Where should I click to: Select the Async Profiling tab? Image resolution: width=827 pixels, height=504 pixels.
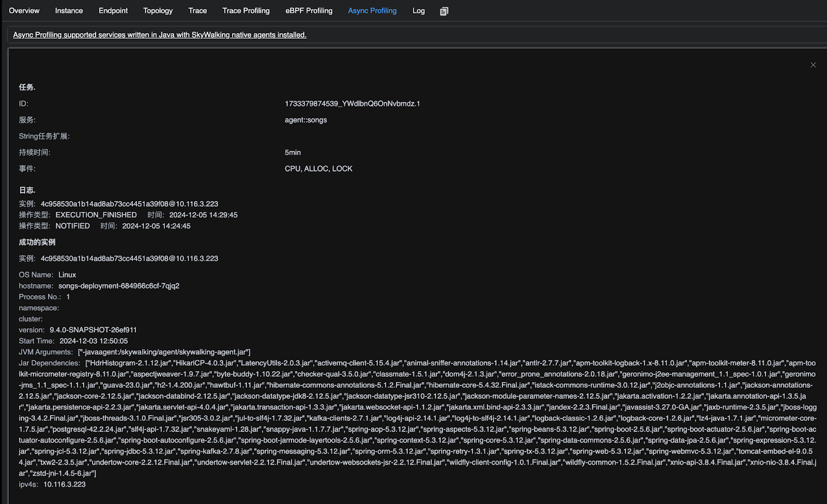click(372, 11)
